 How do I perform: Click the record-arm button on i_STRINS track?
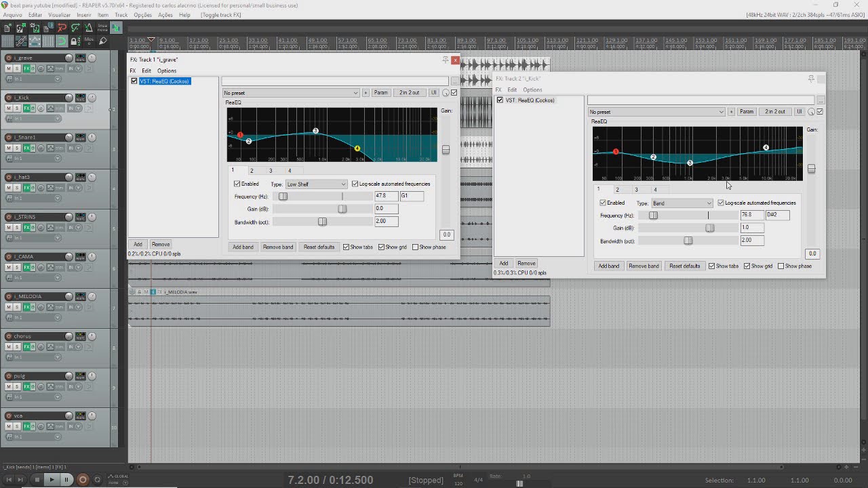(x=9, y=217)
